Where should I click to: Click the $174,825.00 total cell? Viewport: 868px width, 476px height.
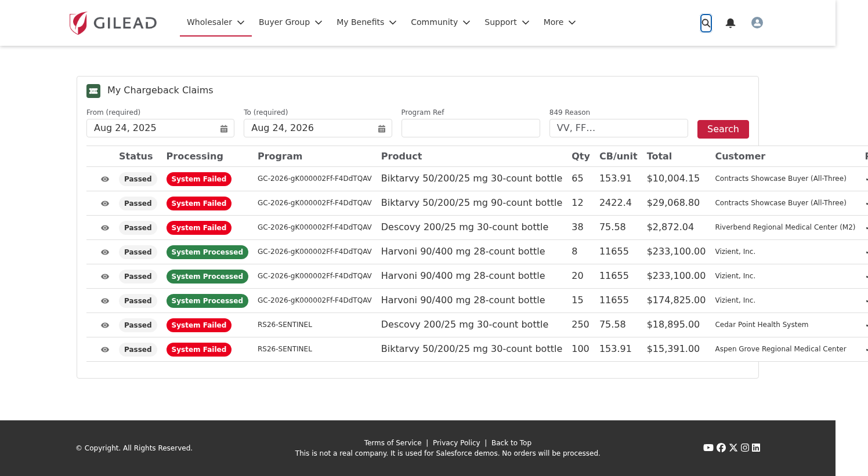676,300
